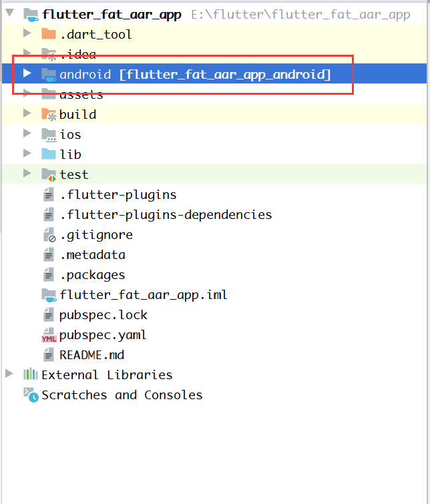Select the .dart_tool folder name

point(96,34)
